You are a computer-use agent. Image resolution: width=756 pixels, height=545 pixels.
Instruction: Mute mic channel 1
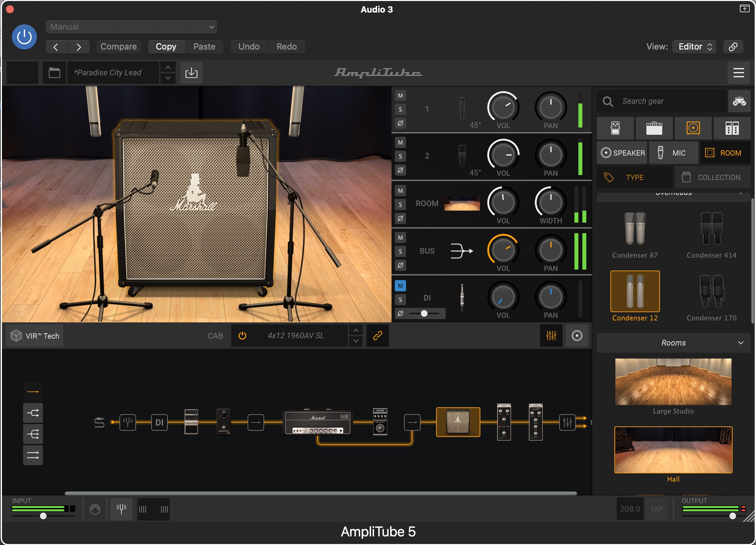400,96
